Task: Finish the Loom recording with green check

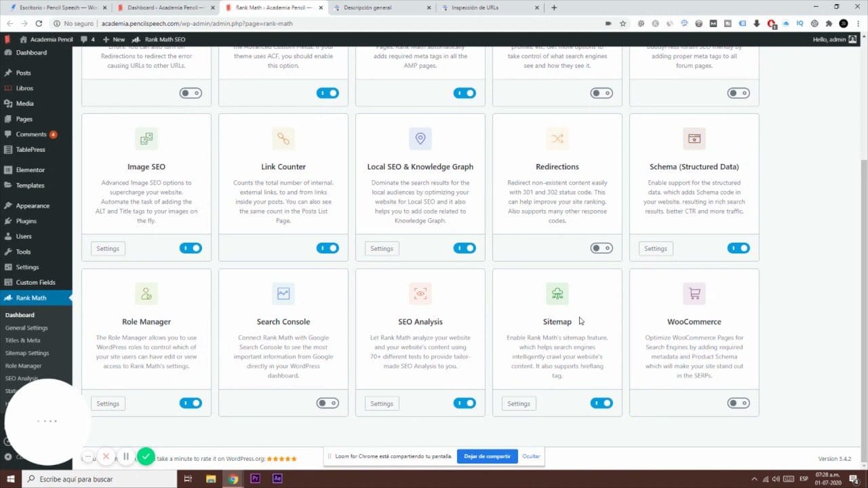Action: 146,457
